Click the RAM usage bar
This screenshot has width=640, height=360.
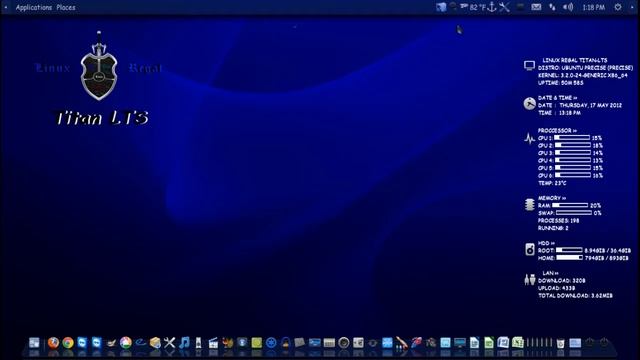(x=570, y=205)
